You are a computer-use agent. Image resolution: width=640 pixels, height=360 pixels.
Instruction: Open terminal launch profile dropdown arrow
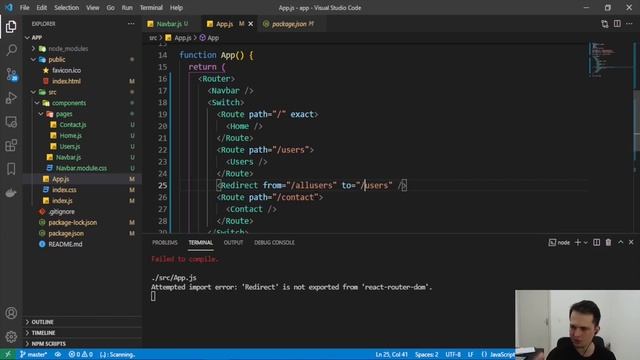(x=586, y=242)
